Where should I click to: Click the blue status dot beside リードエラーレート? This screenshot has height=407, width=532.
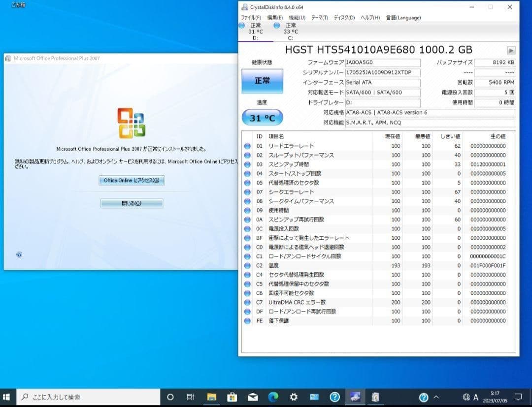tap(247, 146)
